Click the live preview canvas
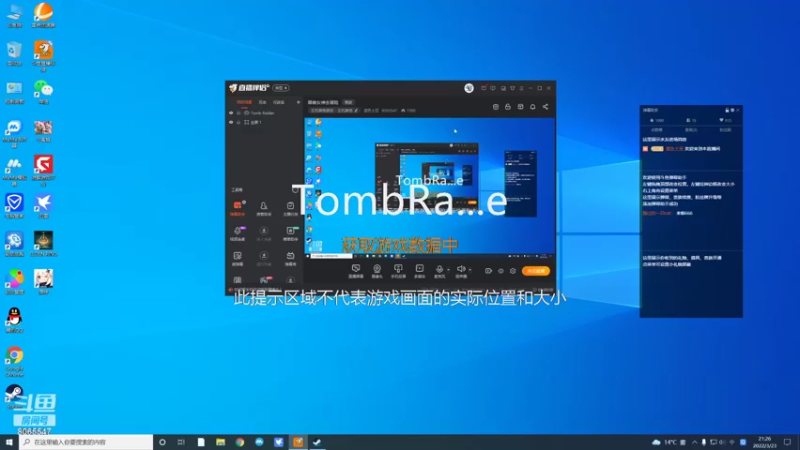 430,186
